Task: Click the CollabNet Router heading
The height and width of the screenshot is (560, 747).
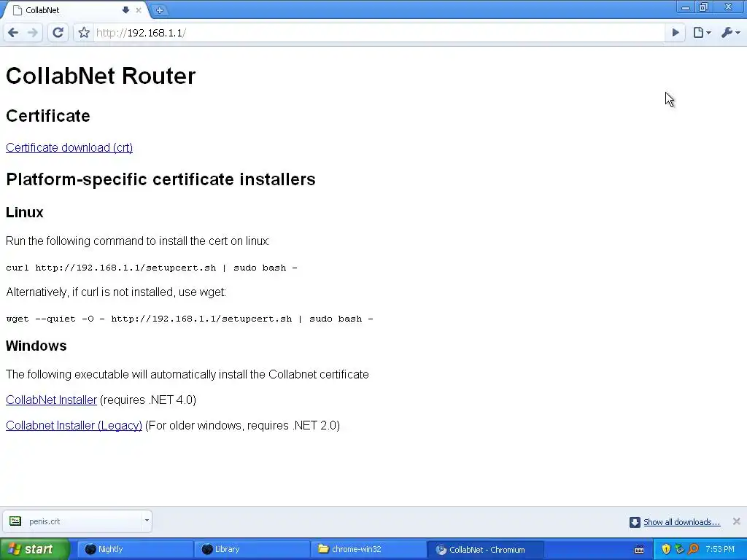Action: tap(101, 76)
